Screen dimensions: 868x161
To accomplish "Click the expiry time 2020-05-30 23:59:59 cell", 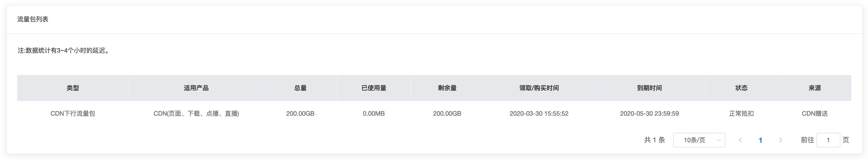I will click(649, 114).
